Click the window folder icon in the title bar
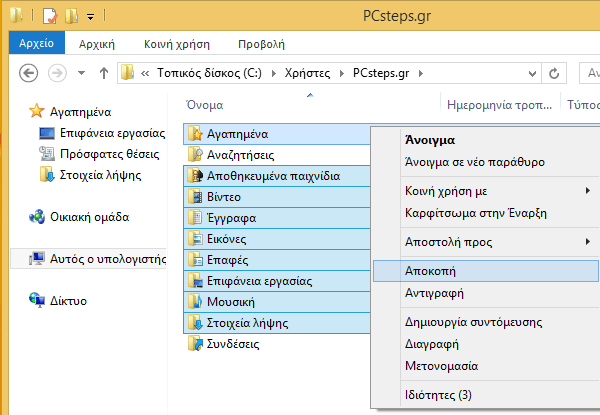The height and width of the screenshot is (415, 600). pos(17,15)
